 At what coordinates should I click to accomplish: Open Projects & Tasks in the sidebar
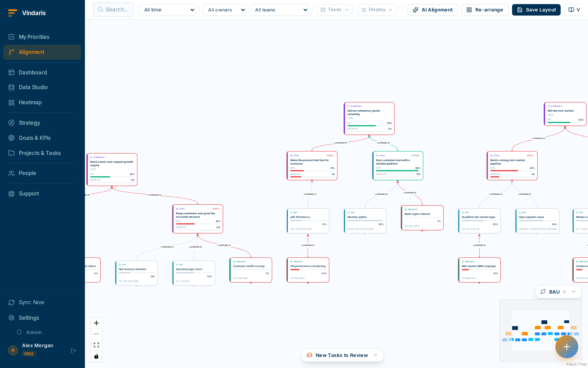[x=42, y=153]
